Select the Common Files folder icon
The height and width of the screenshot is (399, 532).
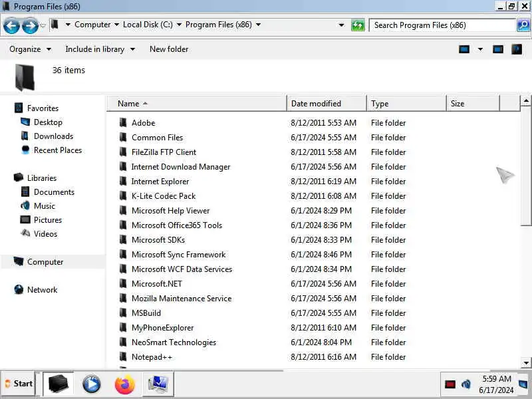click(123, 137)
